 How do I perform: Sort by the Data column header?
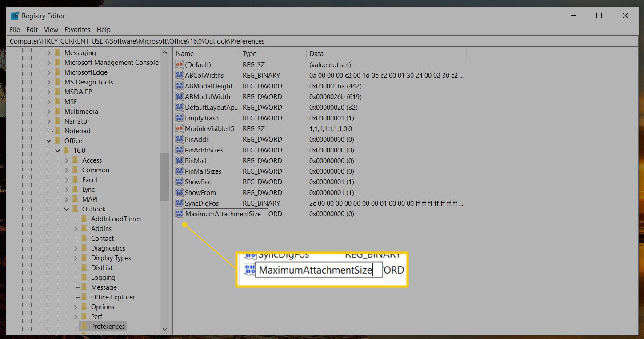(x=386, y=53)
